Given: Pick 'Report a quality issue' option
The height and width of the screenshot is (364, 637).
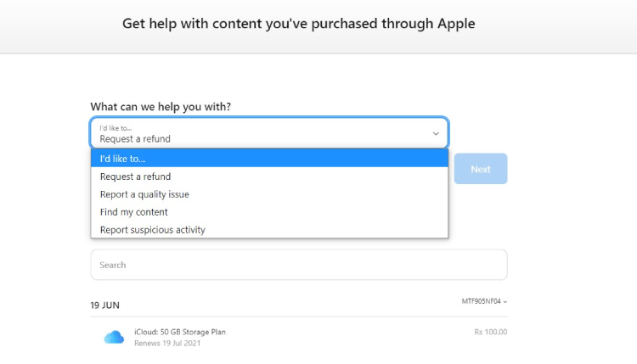Looking at the screenshot, I should (269, 194).
